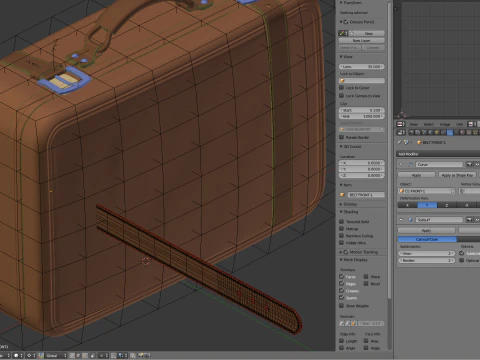480x360 pixels.
Task: Click the OpenGL render animation icon
Action: click(147, 356)
